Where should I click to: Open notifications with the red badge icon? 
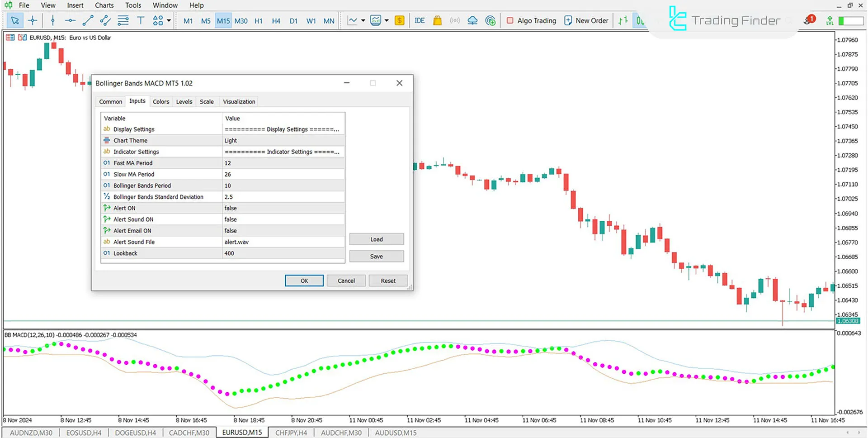809,19
